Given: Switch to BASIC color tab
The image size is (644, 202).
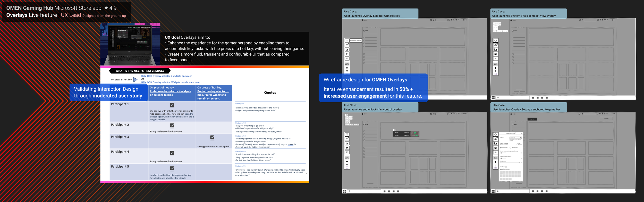Looking at the screenshot, I should pos(501,169).
